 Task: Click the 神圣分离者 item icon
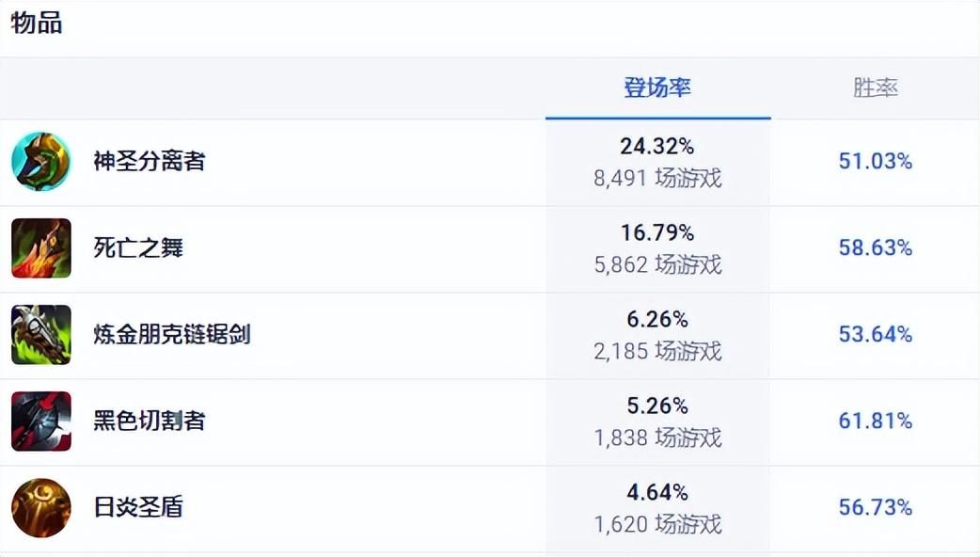point(41,161)
